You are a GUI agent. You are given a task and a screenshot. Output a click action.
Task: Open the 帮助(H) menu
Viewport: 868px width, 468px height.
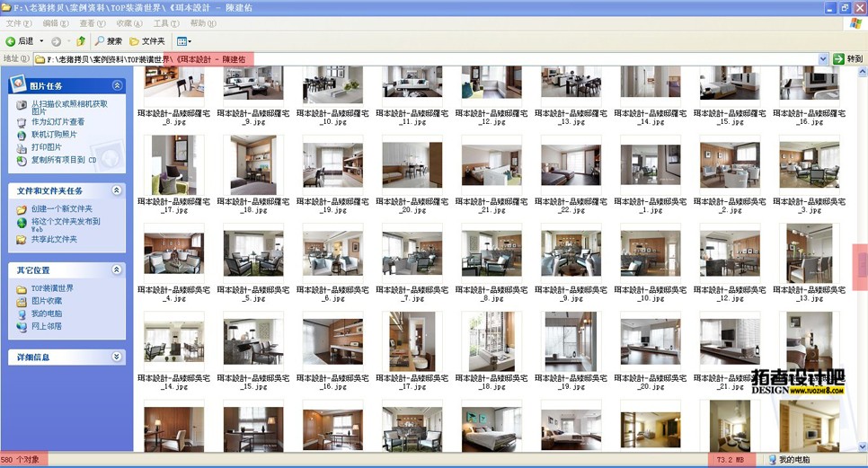203,23
